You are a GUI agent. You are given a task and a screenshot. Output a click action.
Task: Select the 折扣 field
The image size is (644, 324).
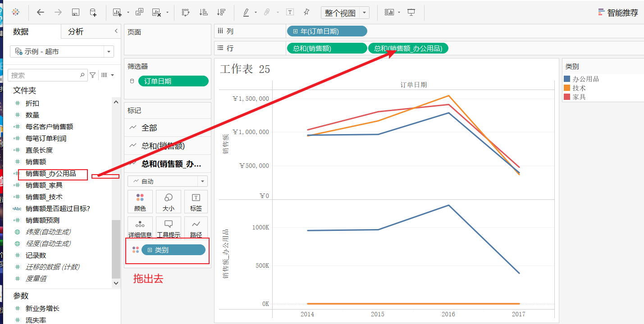click(32, 103)
